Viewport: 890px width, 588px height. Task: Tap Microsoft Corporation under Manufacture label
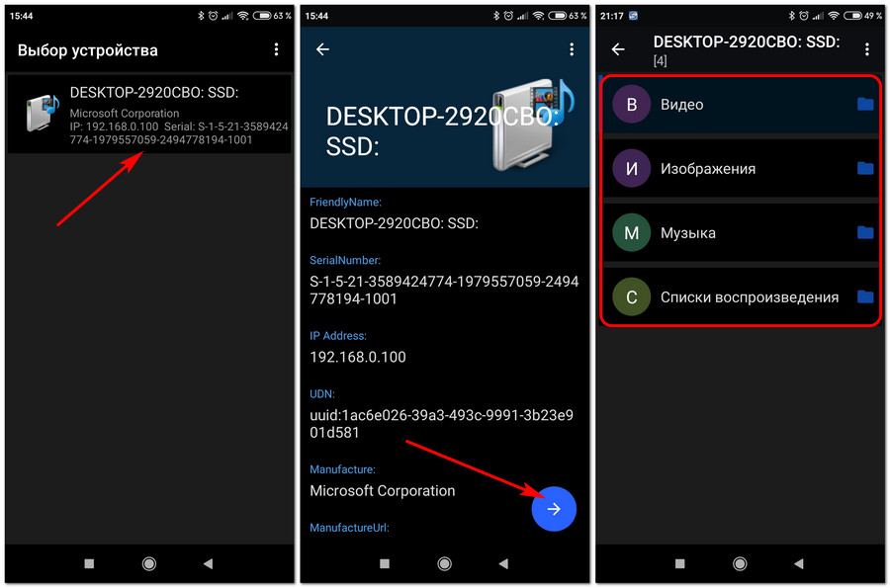coord(383,490)
